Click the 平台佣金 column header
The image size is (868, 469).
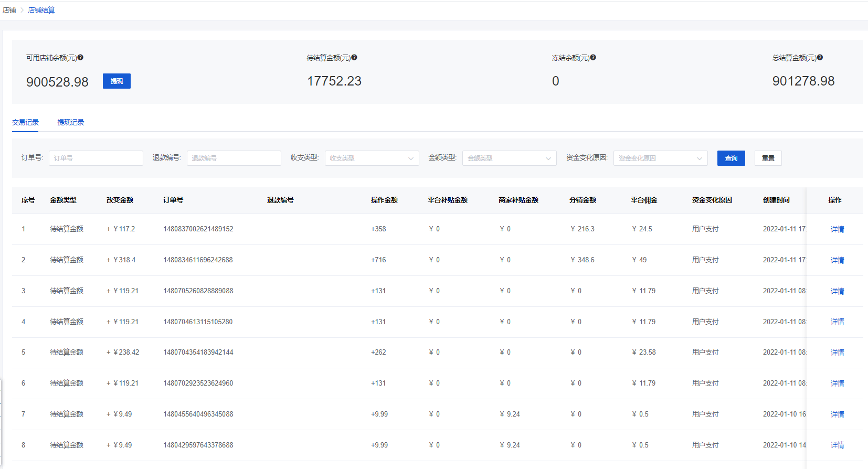point(644,200)
